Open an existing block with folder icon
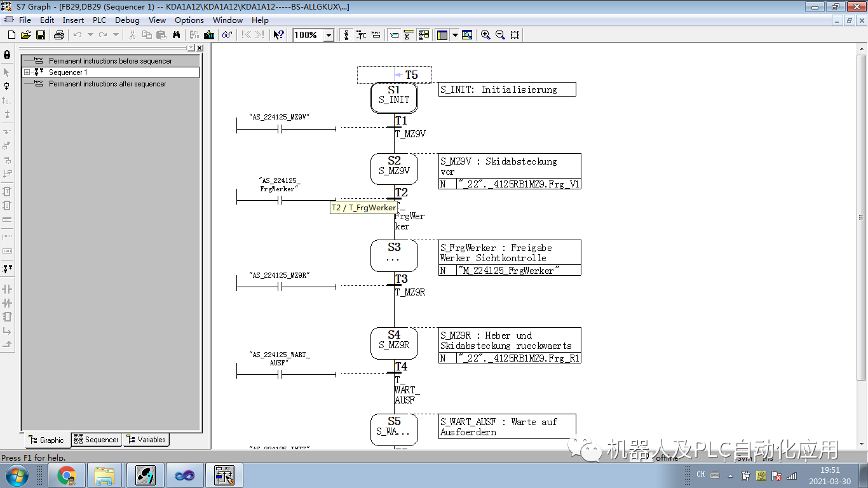This screenshot has height=488, width=868. point(26,35)
